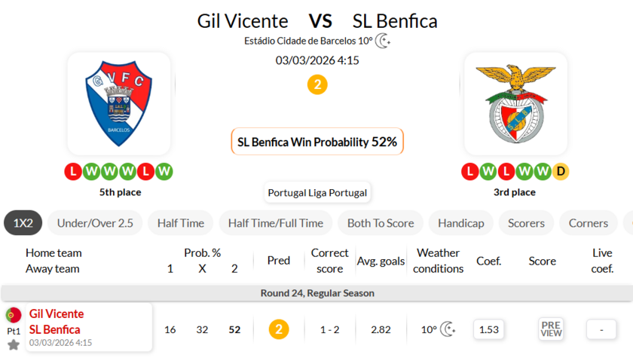
Task: Open the Portugal Liga Portugal league link
Action: tap(317, 193)
